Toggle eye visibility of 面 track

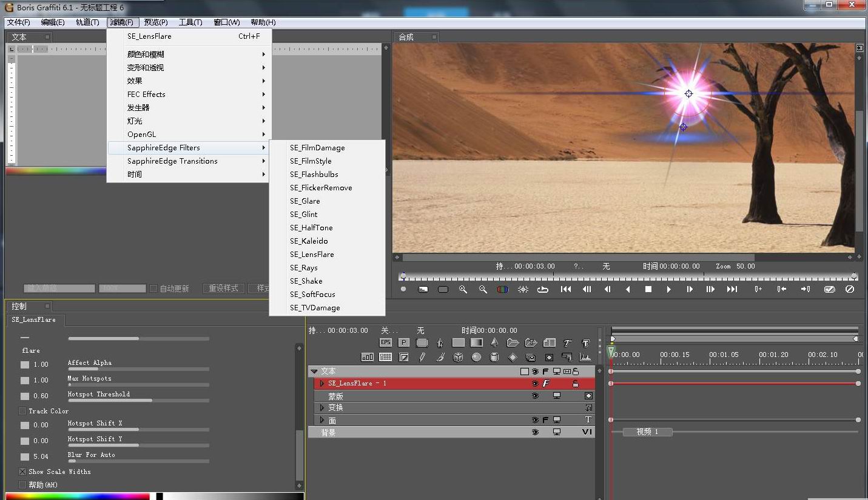535,419
